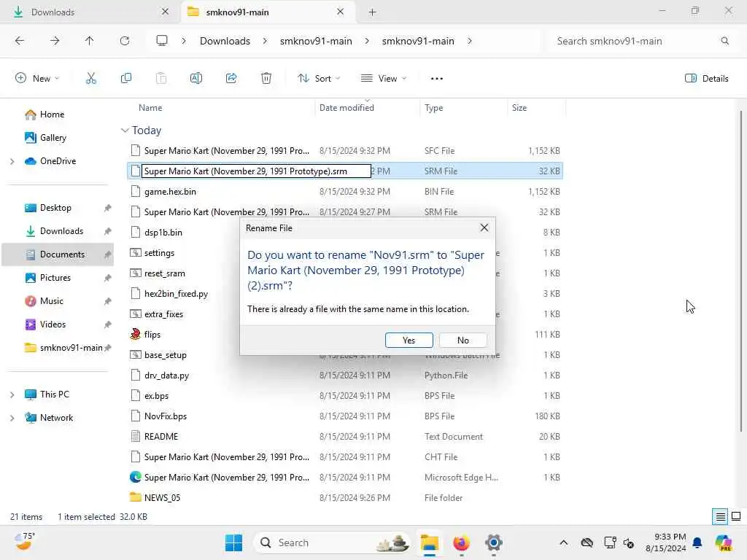Open the pinned smknov91-main sidebar folder

click(x=71, y=348)
